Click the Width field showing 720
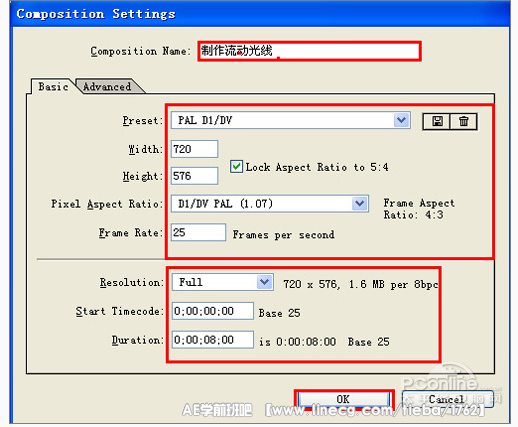The height and width of the screenshot is (427, 518). pos(195,149)
